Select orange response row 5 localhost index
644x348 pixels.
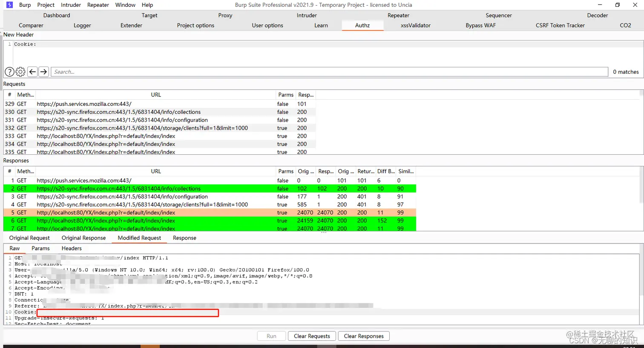coord(210,212)
